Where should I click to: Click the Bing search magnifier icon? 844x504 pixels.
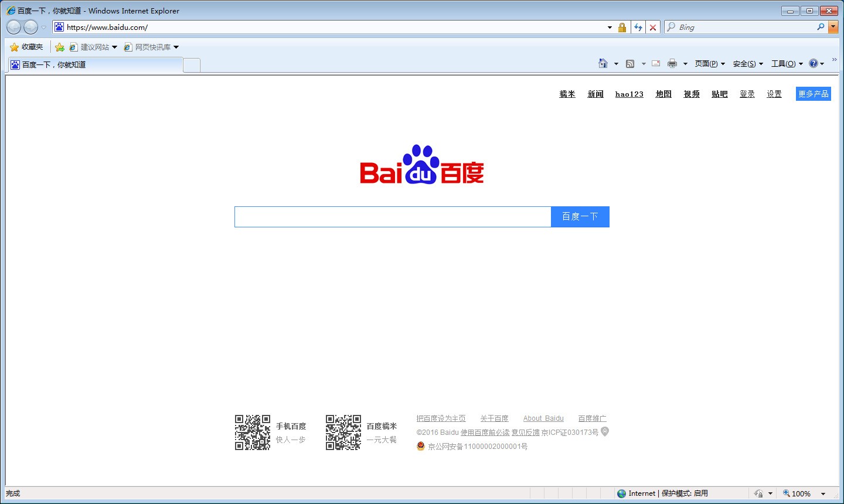(x=821, y=27)
